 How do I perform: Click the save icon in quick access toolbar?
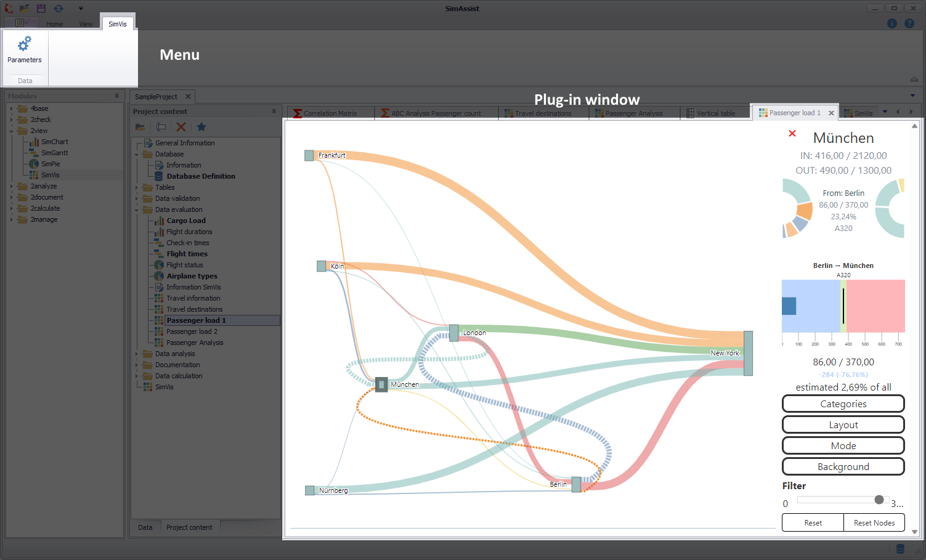(41, 9)
